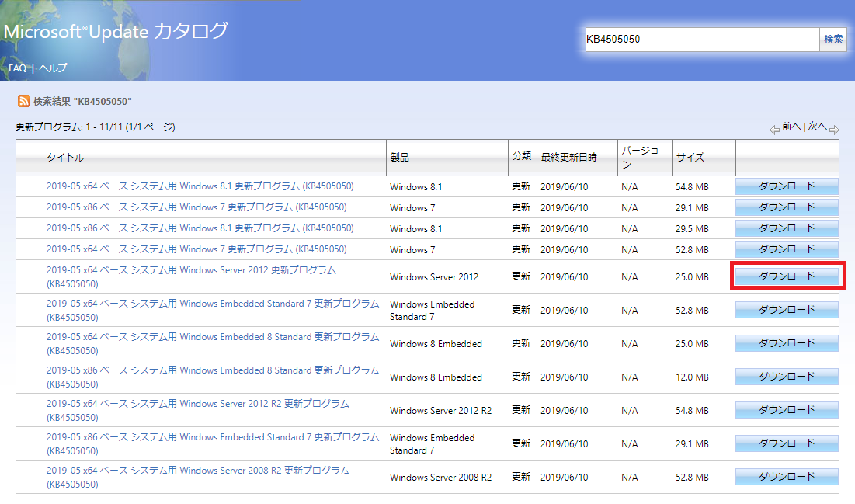This screenshot has width=855, height=504.
Task: Open the x86 Windows Embedded 8 Standard title link
Action: tap(213, 377)
